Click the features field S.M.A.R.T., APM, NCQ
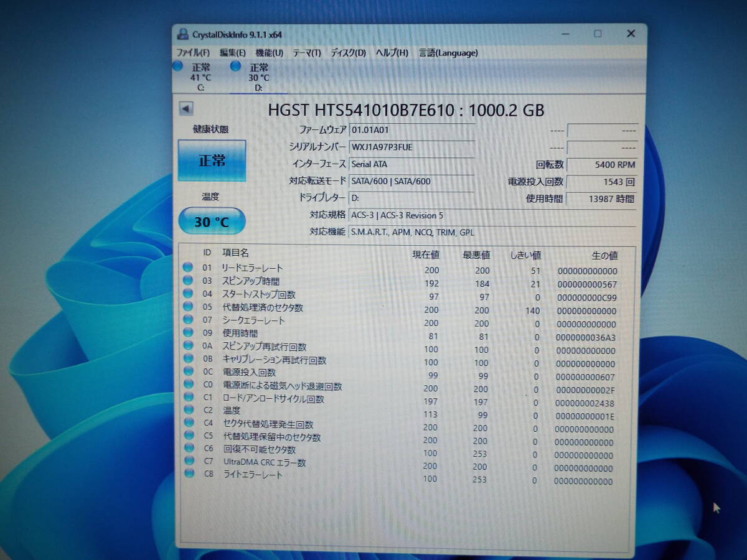 coord(493,232)
